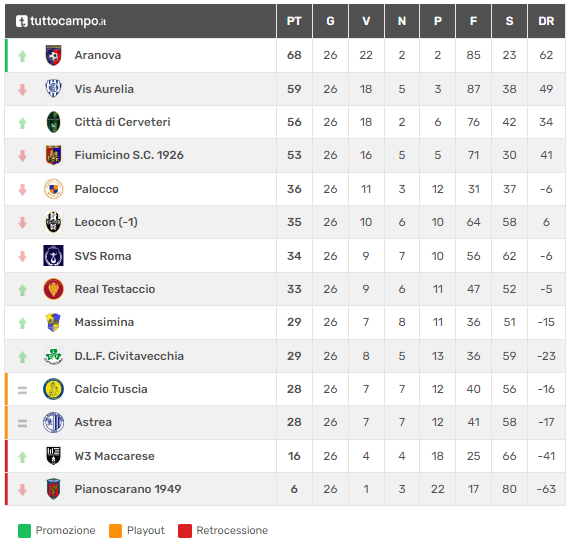
Task: Click the Calcio Tuscia yellow badge
Action: 53,389
